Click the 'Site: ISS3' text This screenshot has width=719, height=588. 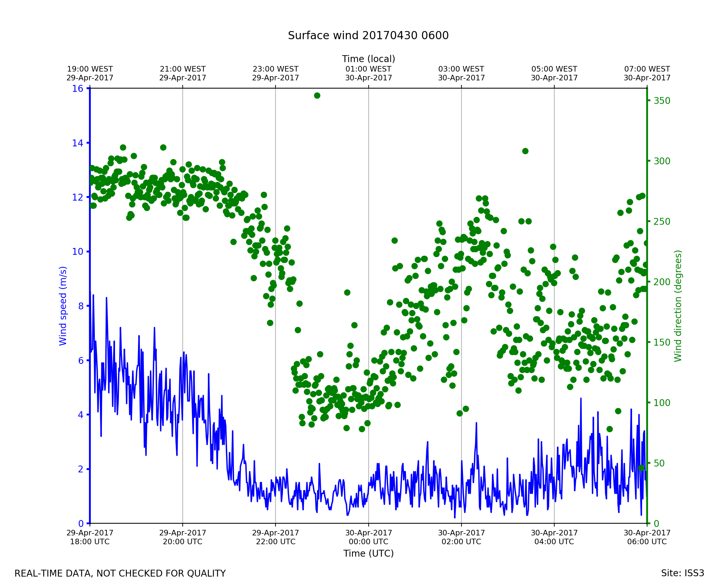tap(682, 573)
